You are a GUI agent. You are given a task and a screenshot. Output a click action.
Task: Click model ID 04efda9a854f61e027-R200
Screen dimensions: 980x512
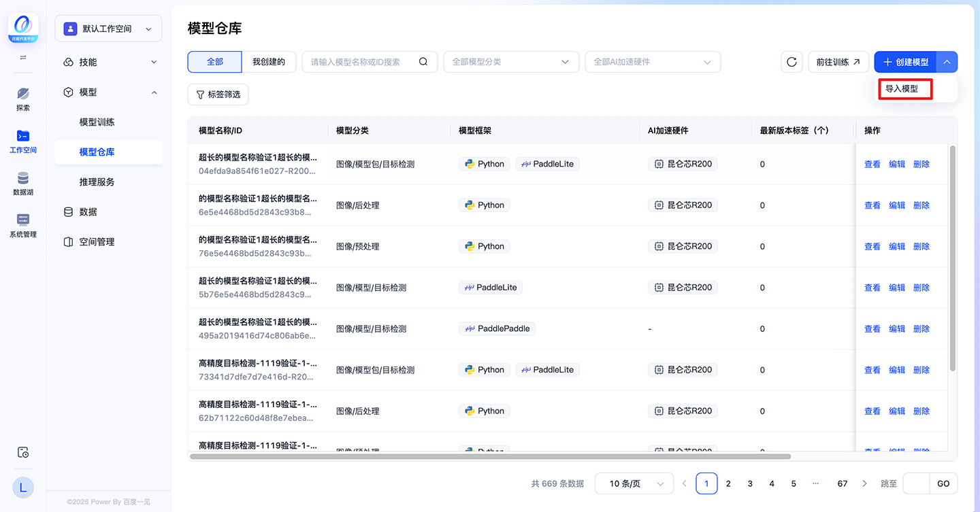tap(257, 171)
